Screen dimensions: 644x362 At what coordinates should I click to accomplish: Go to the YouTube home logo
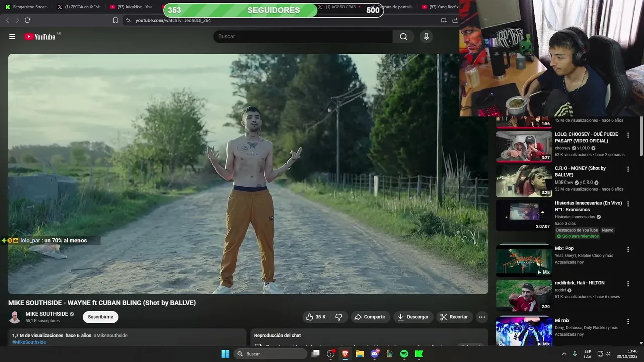(x=40, y=36)
